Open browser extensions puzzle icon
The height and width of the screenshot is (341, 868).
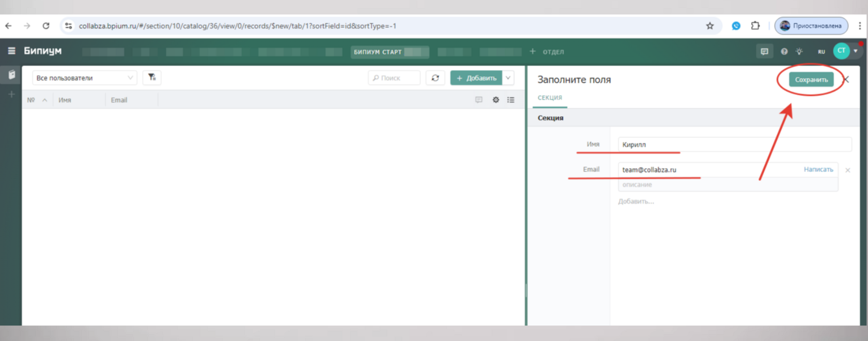click(755, 26)
